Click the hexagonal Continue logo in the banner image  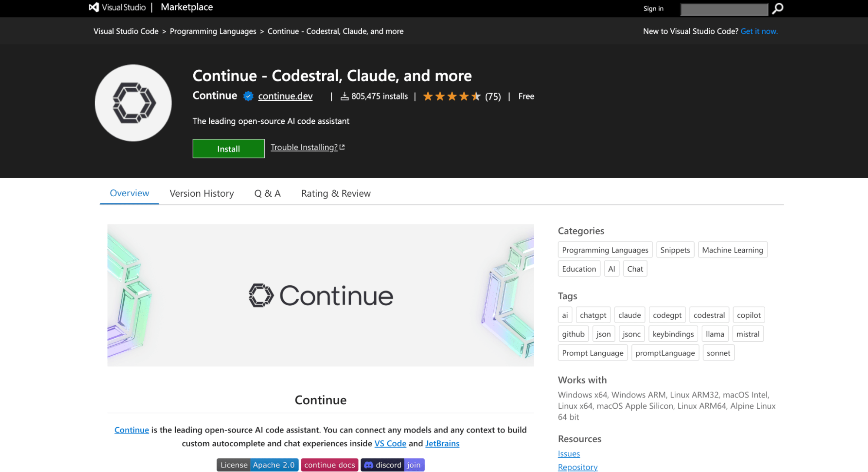260,296
